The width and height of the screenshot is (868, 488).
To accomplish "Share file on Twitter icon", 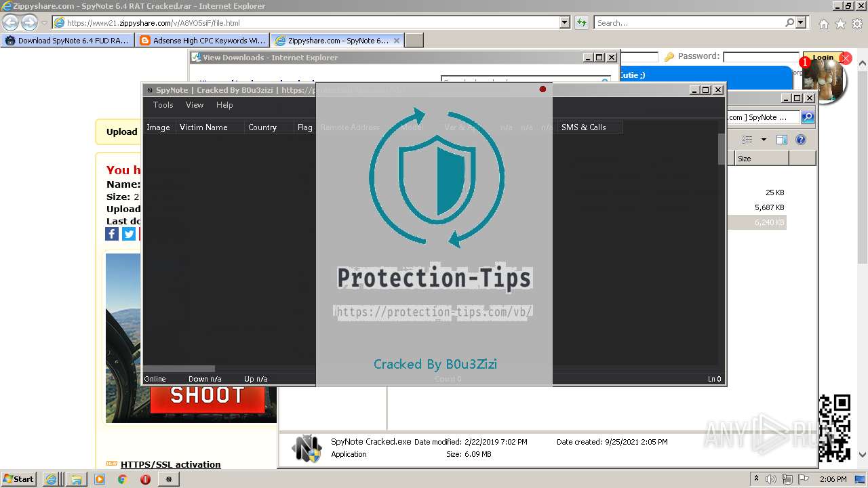I will (x=129, y=234).
